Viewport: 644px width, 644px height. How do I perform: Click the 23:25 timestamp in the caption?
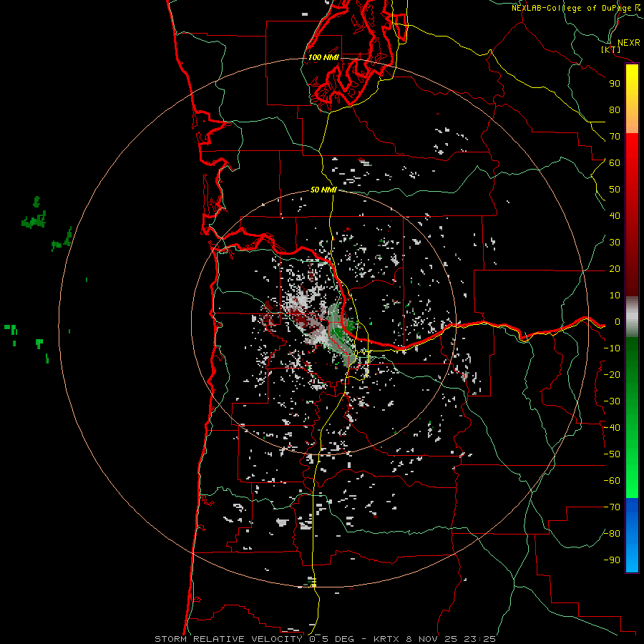(x=479, y=639)
